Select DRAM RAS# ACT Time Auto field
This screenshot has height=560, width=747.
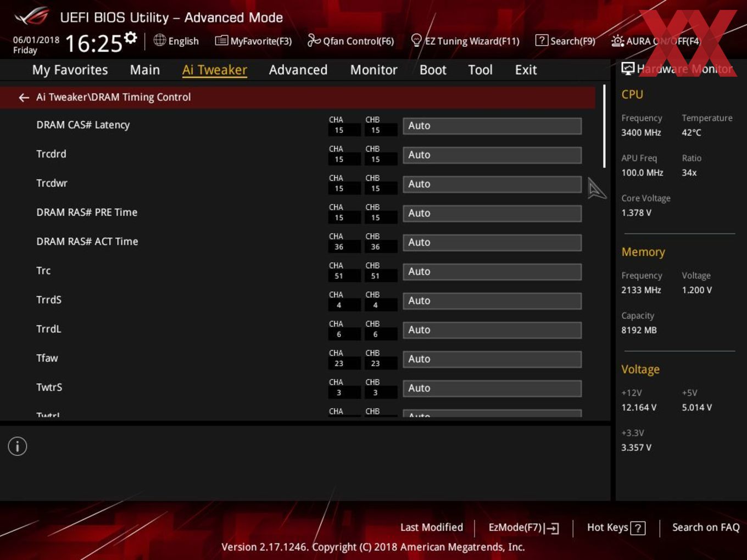click(x=492, y=242)
